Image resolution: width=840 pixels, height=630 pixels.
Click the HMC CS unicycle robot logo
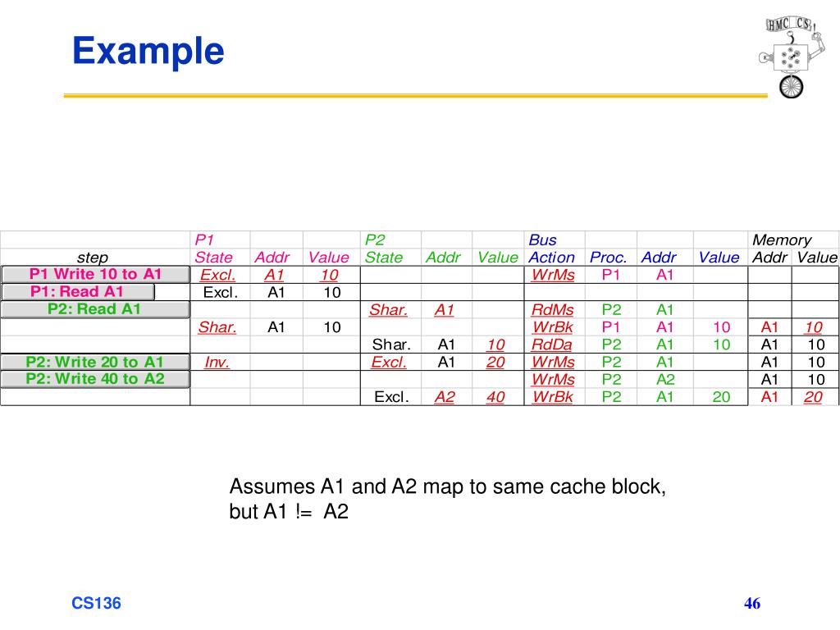tap(790, 57)
